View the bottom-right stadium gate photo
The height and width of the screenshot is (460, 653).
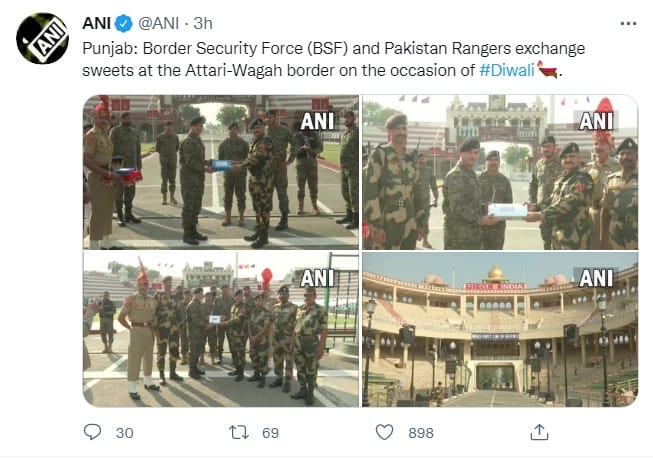coord(500,329)
